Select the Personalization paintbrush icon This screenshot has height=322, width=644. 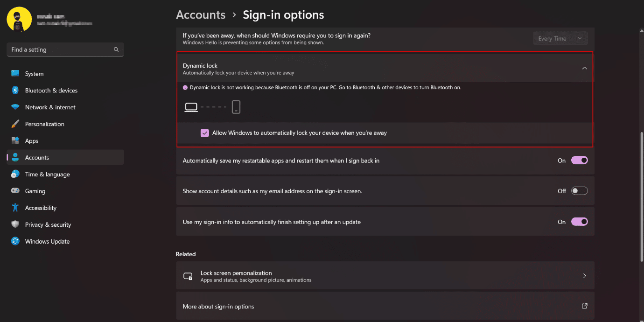tap(15, 124)
